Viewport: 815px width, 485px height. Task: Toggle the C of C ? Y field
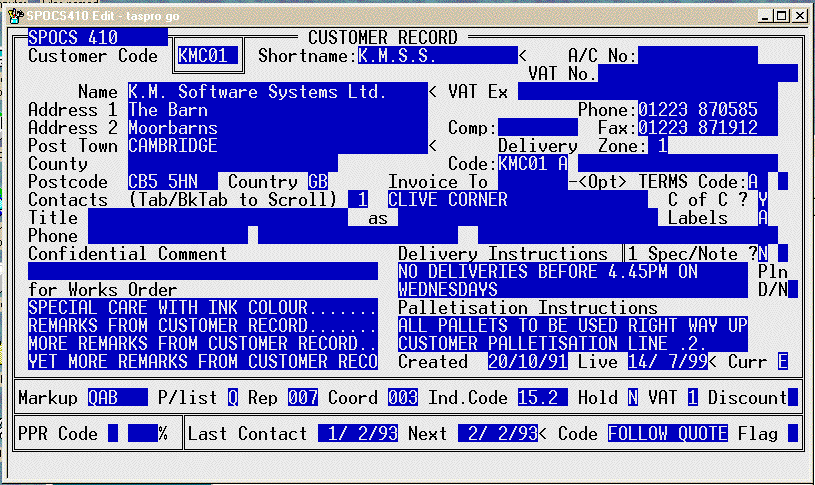763,199
